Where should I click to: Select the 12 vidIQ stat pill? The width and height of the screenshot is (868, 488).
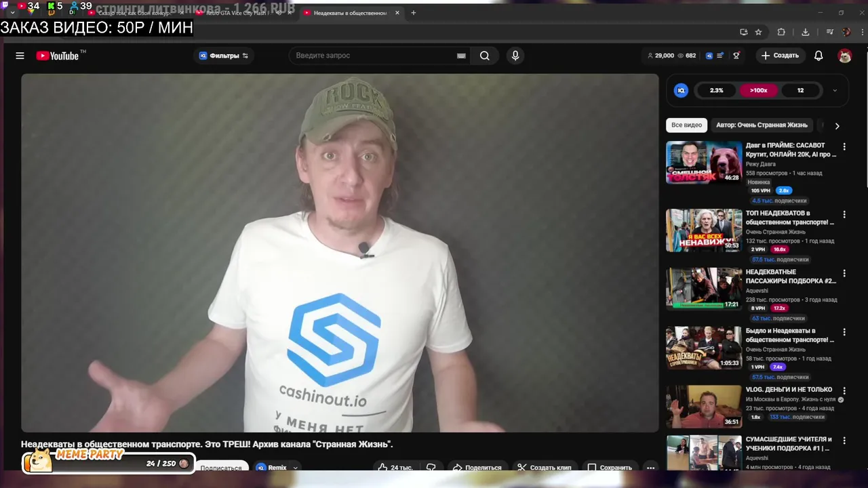tap(800, 90)
